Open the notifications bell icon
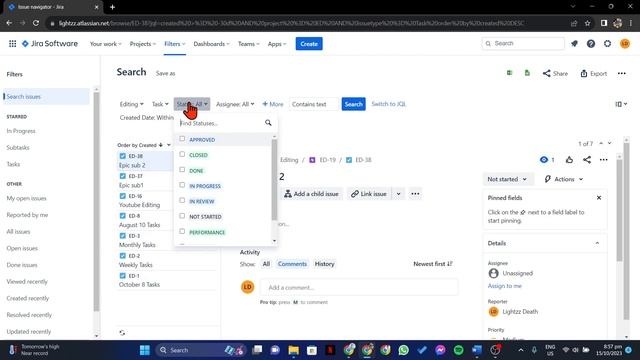The width and height of the screenshot is (640, 360). [x=574, y=44]
